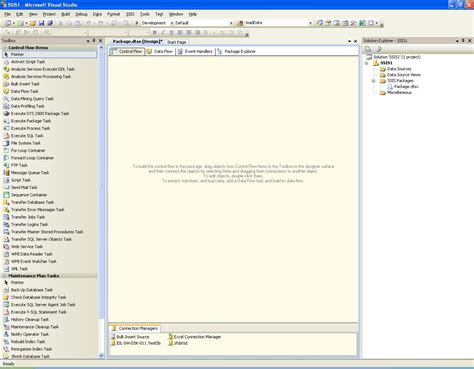Select the Data Source Views folder
Image resolution: width=474 pixels, height=369 pixels.
[x=400, y=75]
